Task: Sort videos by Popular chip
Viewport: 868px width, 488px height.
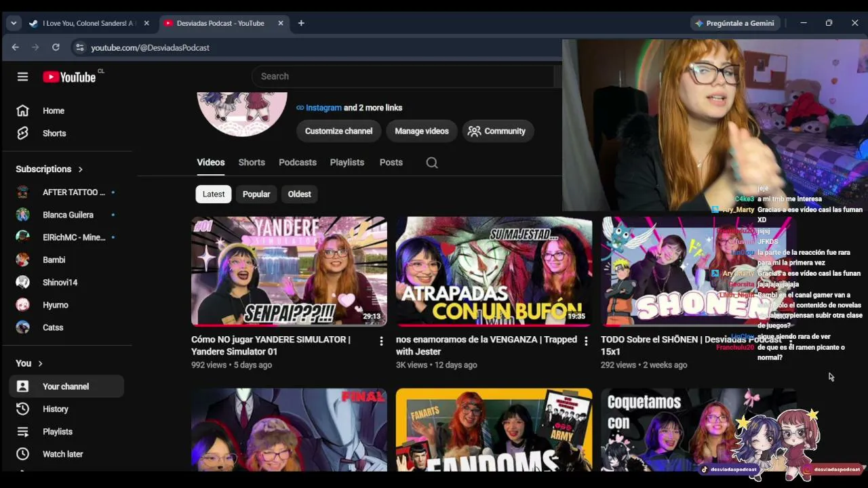Action: pos(256,194)
